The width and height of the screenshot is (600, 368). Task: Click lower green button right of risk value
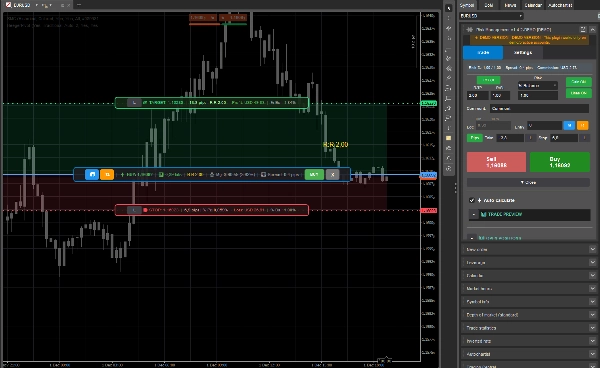[579, 93]
